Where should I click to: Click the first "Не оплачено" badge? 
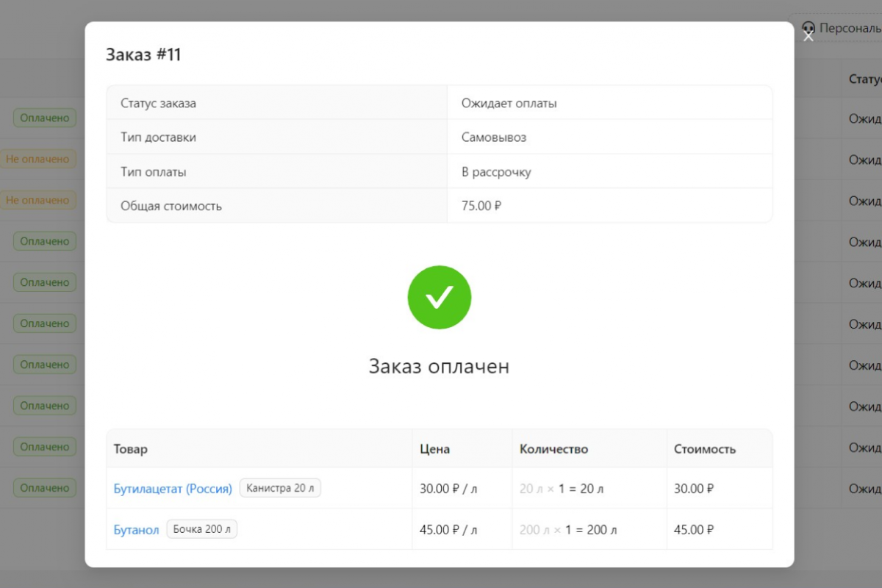(x=39, y=159)
